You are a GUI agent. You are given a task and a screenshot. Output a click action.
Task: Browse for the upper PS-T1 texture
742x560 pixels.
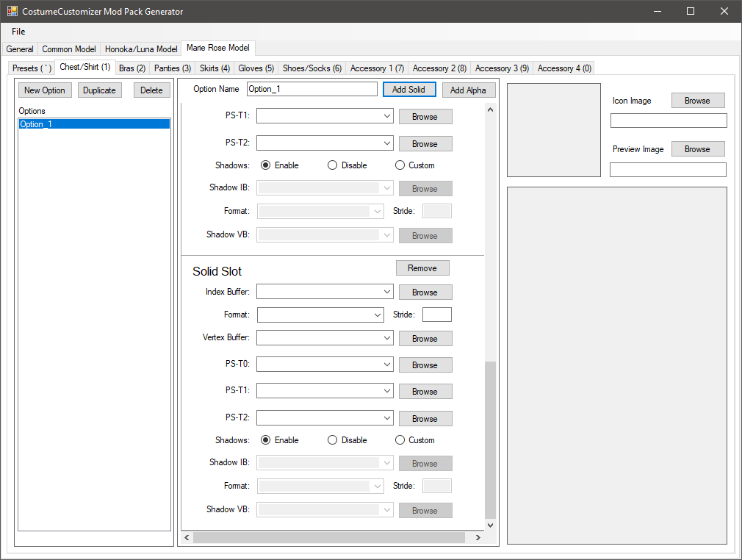(425, 116)
